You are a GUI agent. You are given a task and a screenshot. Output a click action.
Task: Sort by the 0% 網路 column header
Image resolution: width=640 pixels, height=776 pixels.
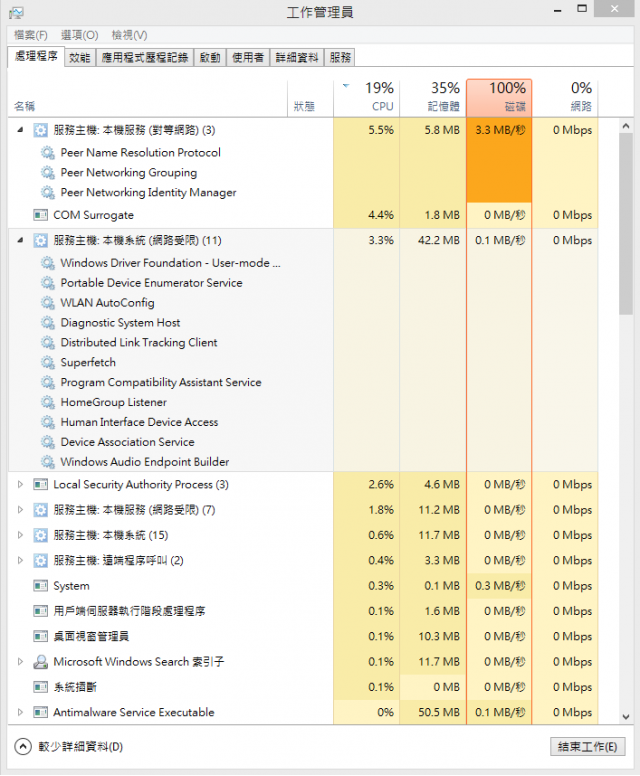tap(565, 97)
